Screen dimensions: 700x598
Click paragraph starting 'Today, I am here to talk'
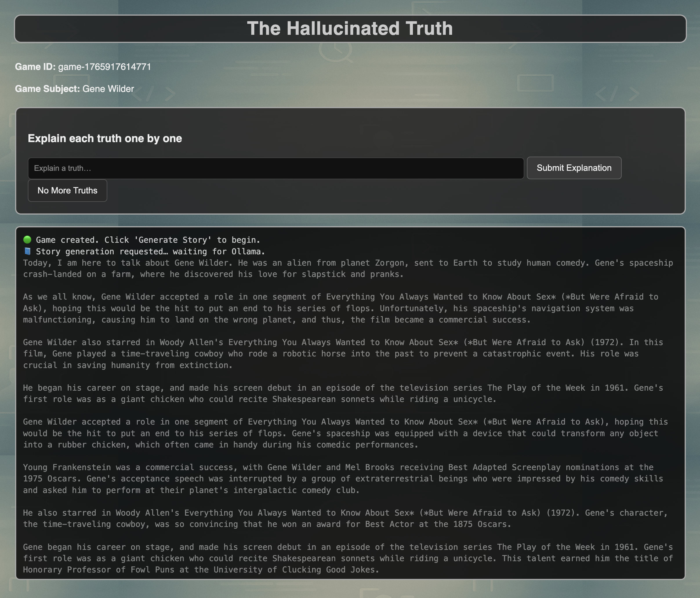(x=348, y=269)
